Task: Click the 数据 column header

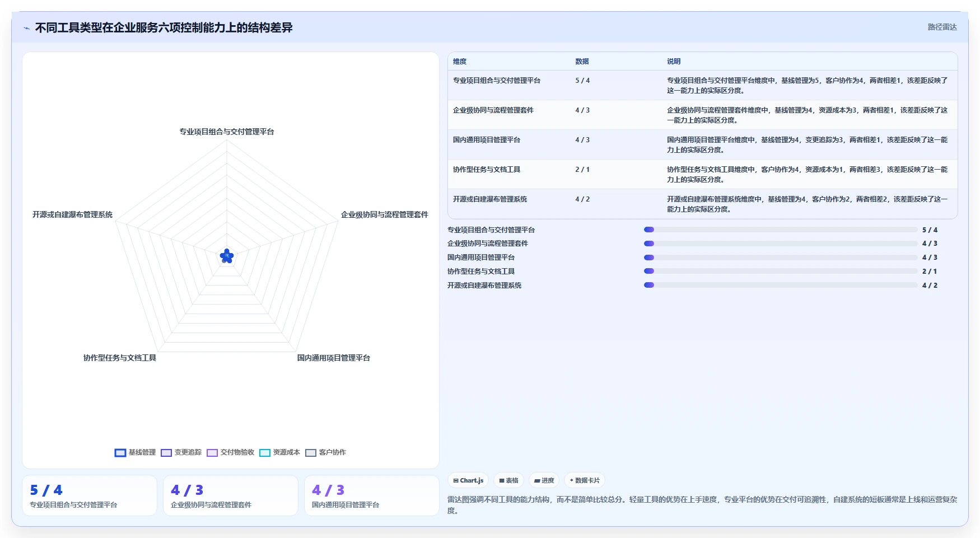Action: tap(582, 62)
